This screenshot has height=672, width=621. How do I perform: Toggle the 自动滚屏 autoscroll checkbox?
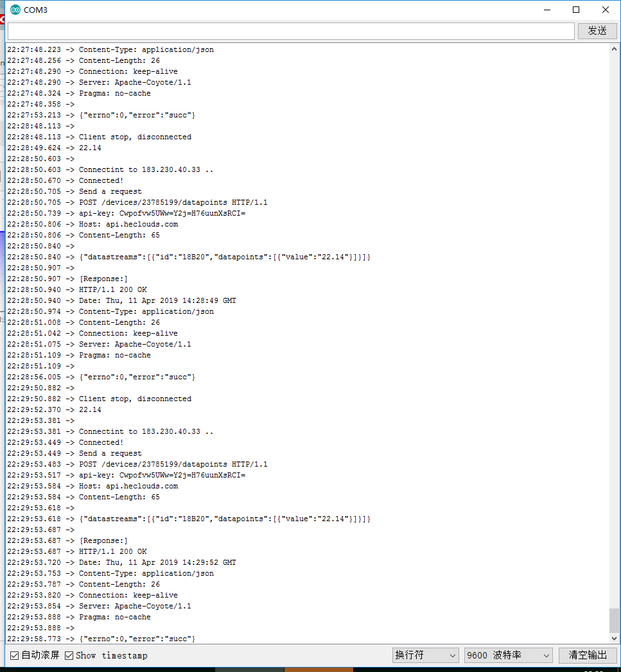click(12, 655)
